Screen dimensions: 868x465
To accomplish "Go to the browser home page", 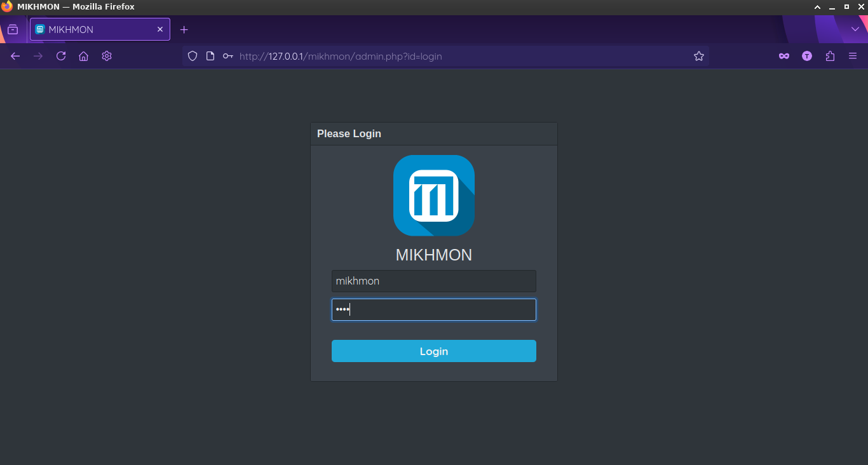I will pos(83,56).
